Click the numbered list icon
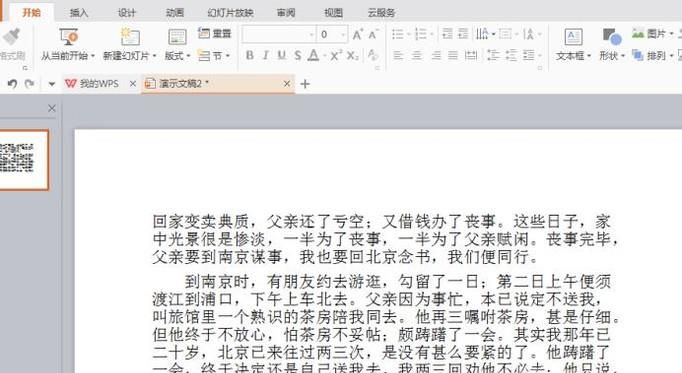Viewport: 682px width, 373px height. (421, 34)
